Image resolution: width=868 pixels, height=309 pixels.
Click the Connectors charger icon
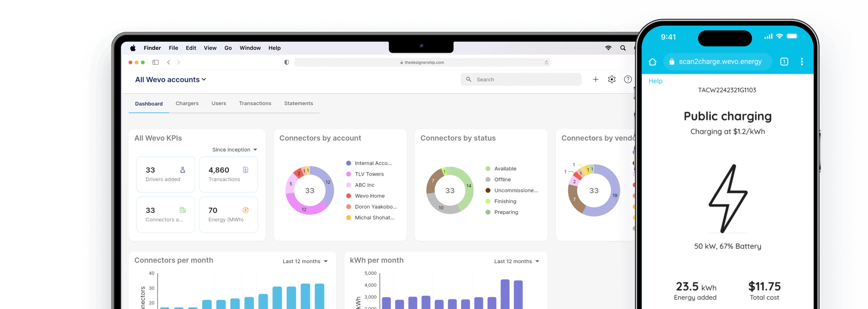pos(183,210)
